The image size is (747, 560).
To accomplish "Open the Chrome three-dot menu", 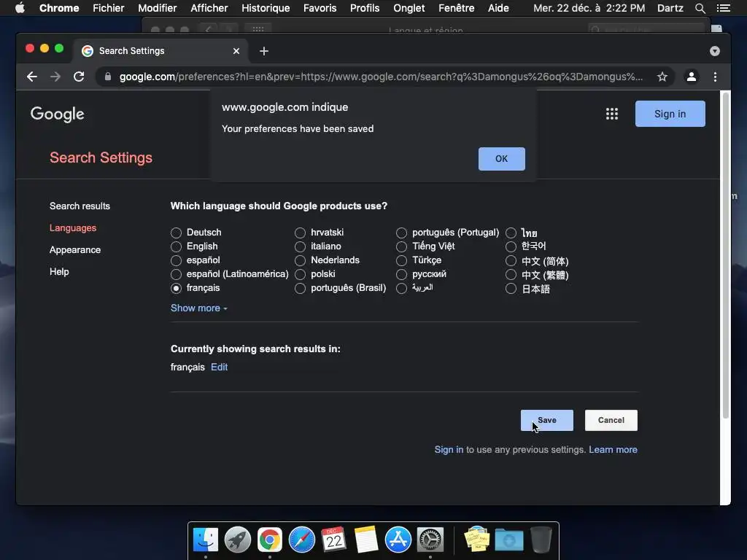I will pos(715,77).
